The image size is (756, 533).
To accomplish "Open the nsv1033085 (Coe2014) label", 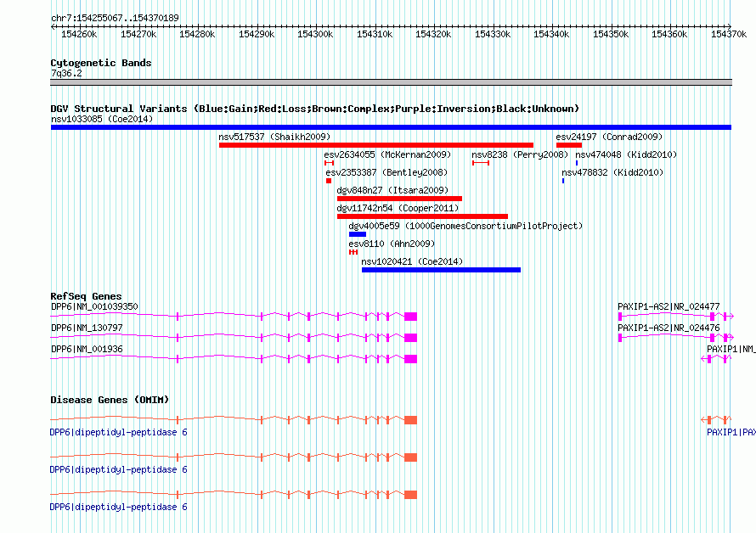I will point(102,119).
